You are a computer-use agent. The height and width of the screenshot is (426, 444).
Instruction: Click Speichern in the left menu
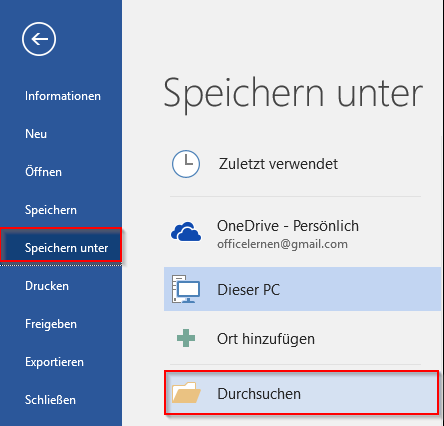pos(51,210)
